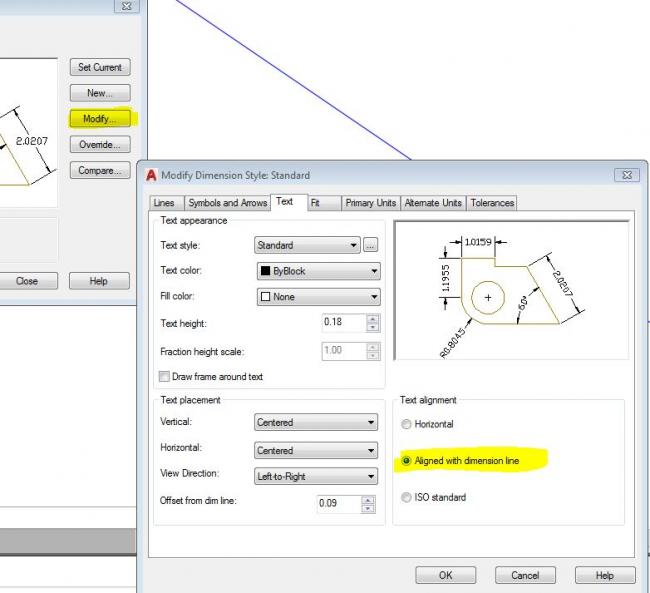Click Help in Modify Dimension Style dialog
The width and height of the screenshot is (650, 593).
click(605, 575)
